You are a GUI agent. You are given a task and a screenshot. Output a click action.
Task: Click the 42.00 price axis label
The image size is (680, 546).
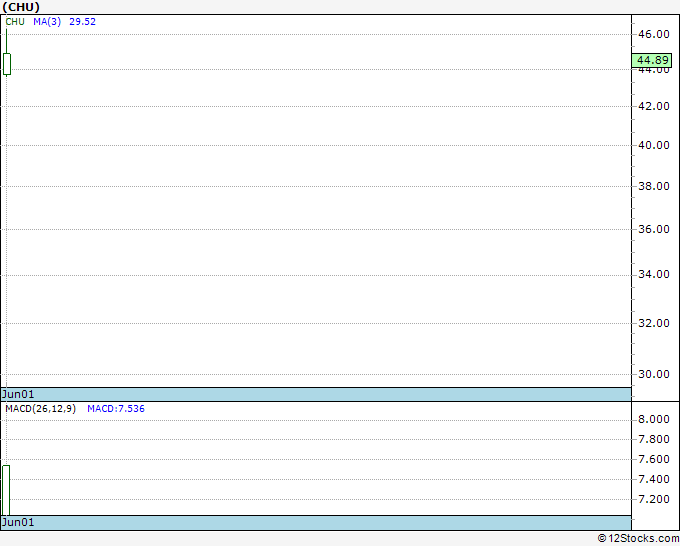coord(654,106)
